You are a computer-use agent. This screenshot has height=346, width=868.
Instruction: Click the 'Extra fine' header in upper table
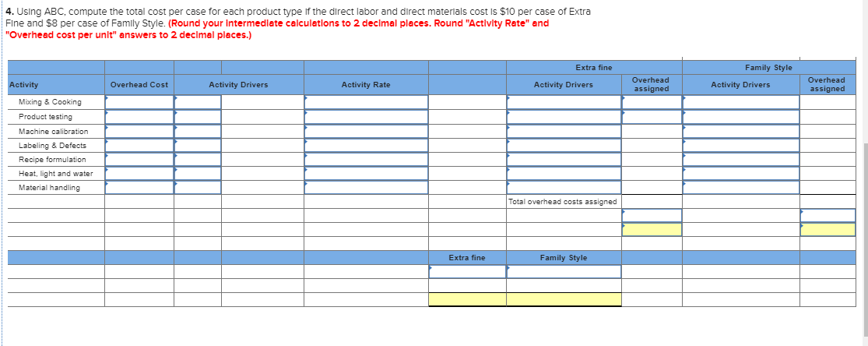594,68
